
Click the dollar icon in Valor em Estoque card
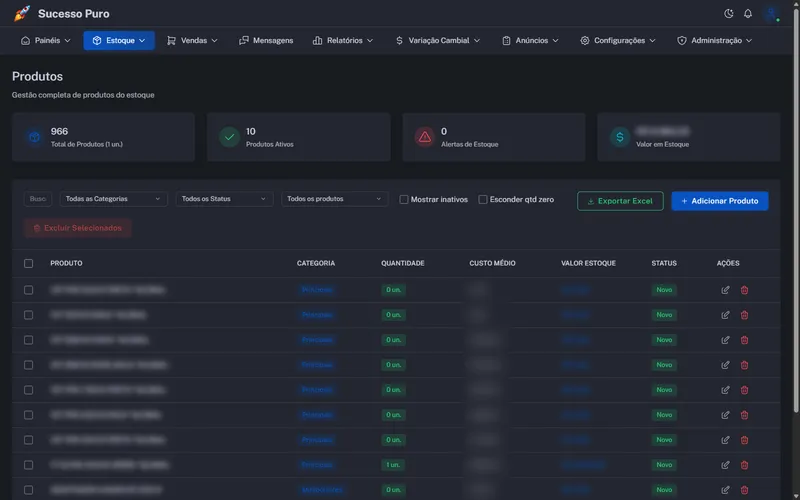(x=620, y=137)
